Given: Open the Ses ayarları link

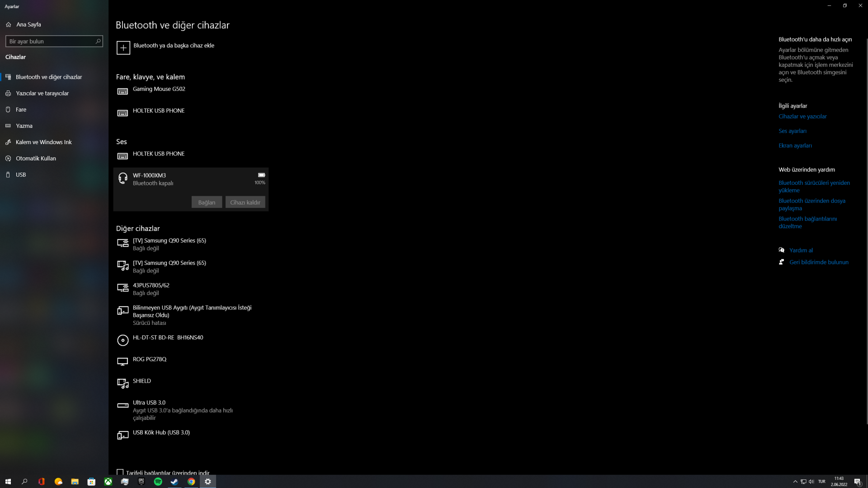Looking at the screenshot, I should [792, 131].
